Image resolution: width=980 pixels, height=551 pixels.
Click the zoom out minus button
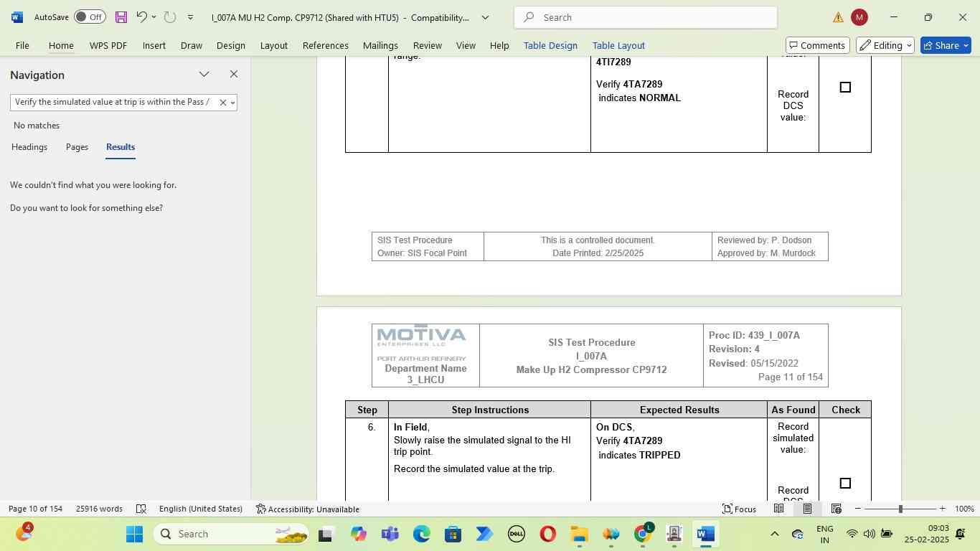point(858,509)
